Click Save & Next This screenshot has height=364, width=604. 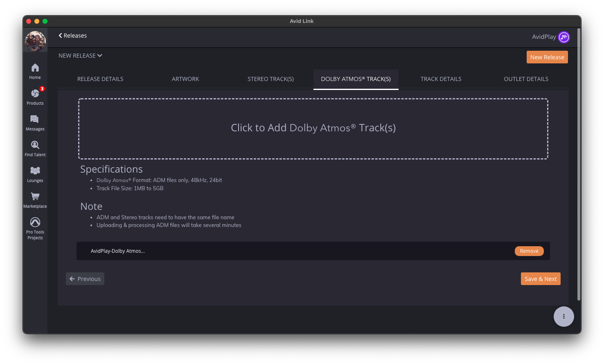coord(541,279)
